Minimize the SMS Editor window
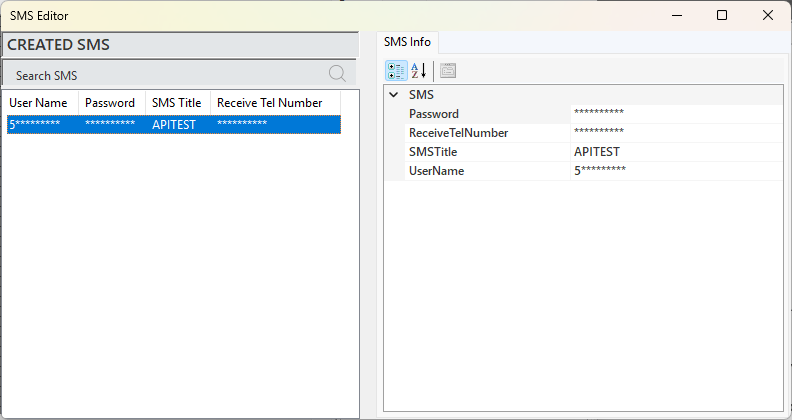The height and width of the screenshot is (420, 792). (x=677, y=15)
